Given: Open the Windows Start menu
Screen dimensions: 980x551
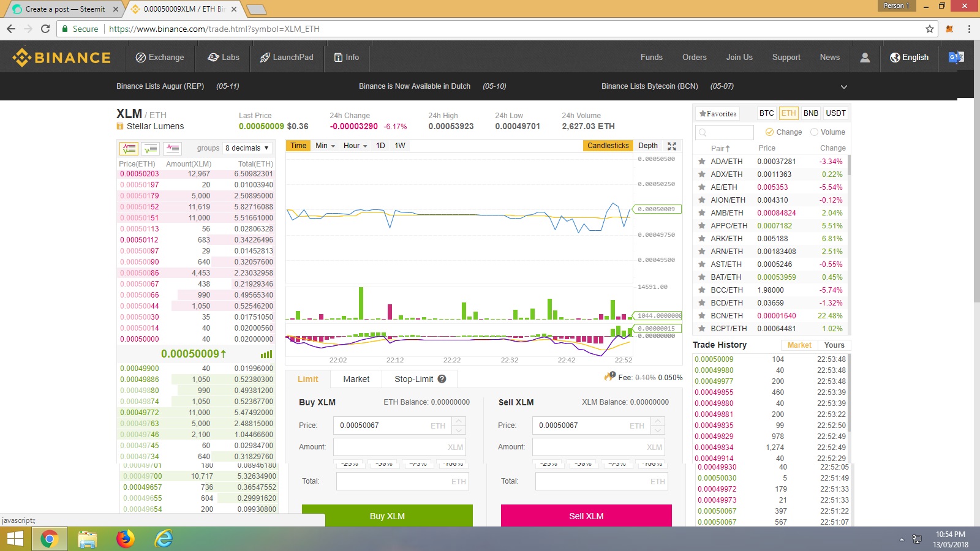Looking at the screenshot, I should [x=15, y=539].
